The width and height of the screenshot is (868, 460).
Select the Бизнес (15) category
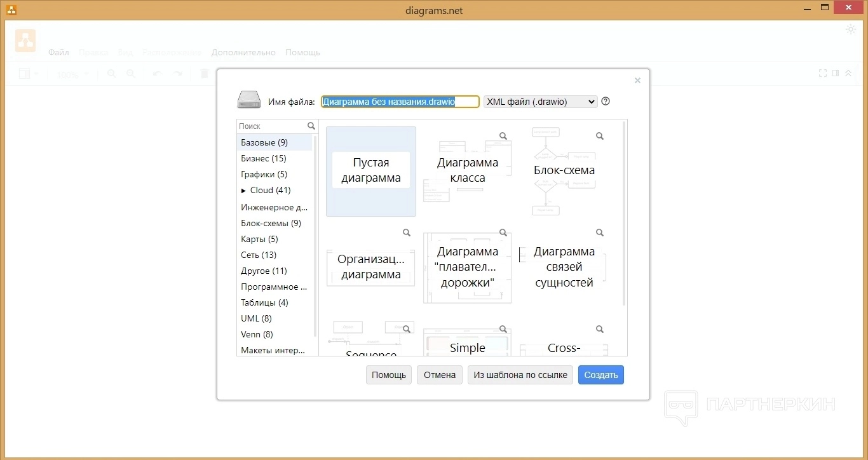click(263, 158)
